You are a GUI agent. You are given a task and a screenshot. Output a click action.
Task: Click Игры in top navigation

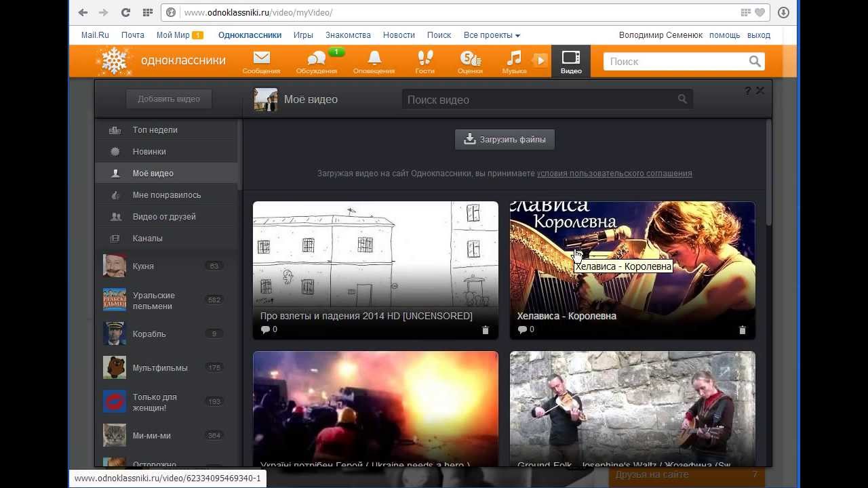pos(303,35)
